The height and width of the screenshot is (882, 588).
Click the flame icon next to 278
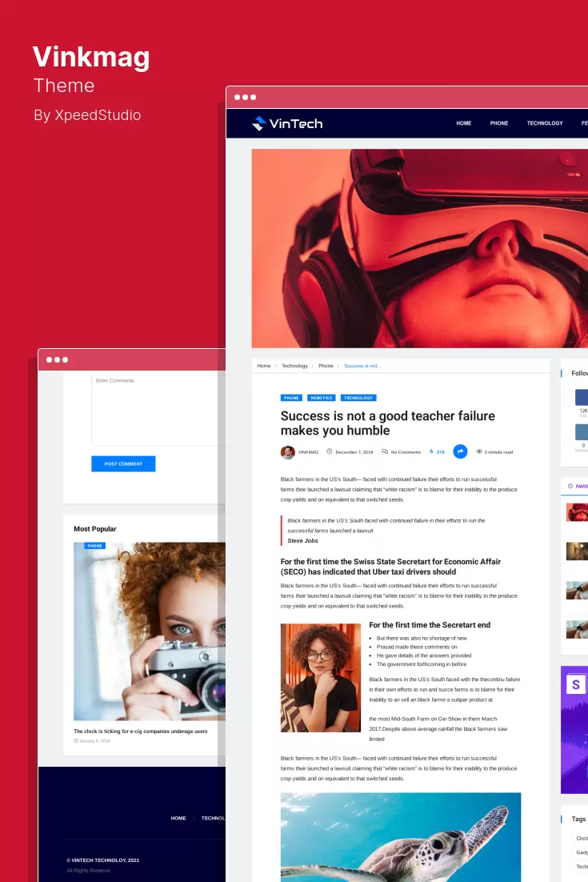click(x=431, y=451)
